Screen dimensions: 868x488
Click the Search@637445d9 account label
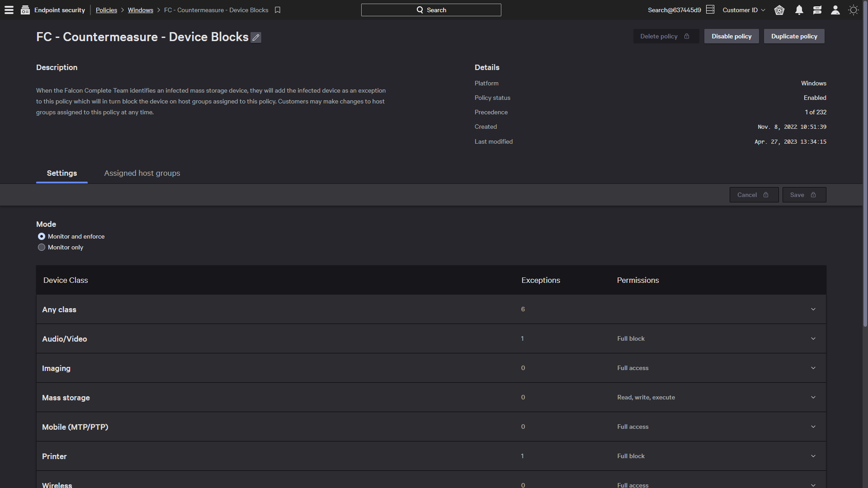[x=675, y=10]
